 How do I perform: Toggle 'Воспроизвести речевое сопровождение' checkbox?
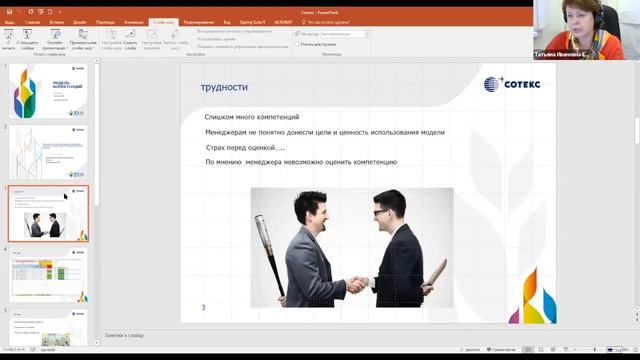[x=194, y=31]
